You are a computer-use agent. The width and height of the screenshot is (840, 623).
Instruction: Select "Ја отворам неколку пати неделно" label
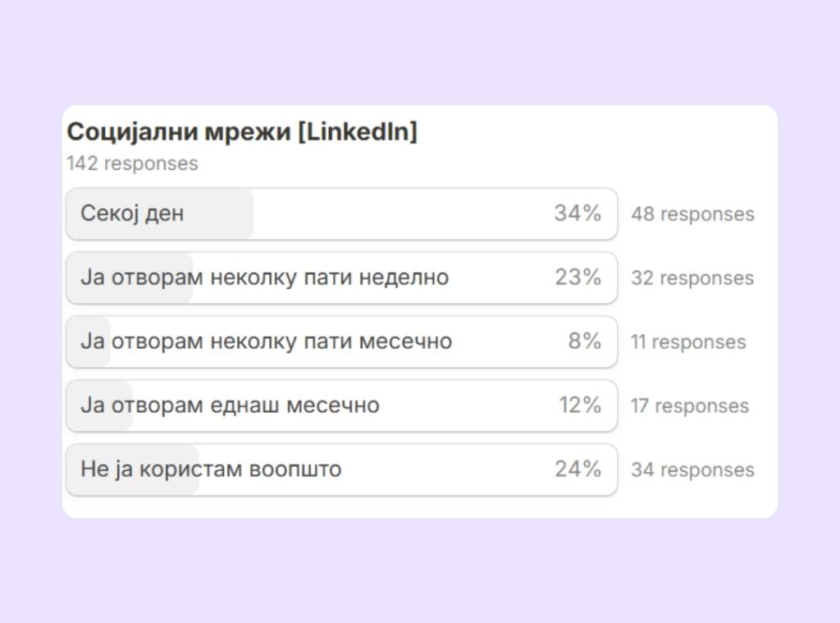264,277
